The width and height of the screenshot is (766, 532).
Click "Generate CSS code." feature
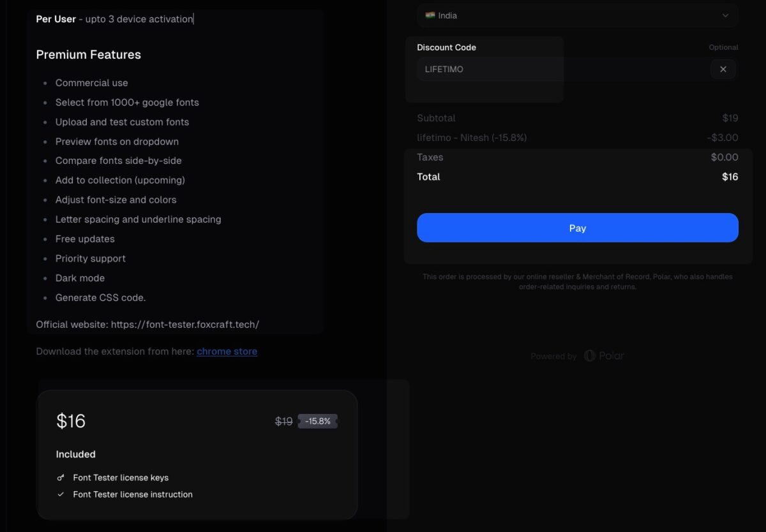[x=101, y=298]
